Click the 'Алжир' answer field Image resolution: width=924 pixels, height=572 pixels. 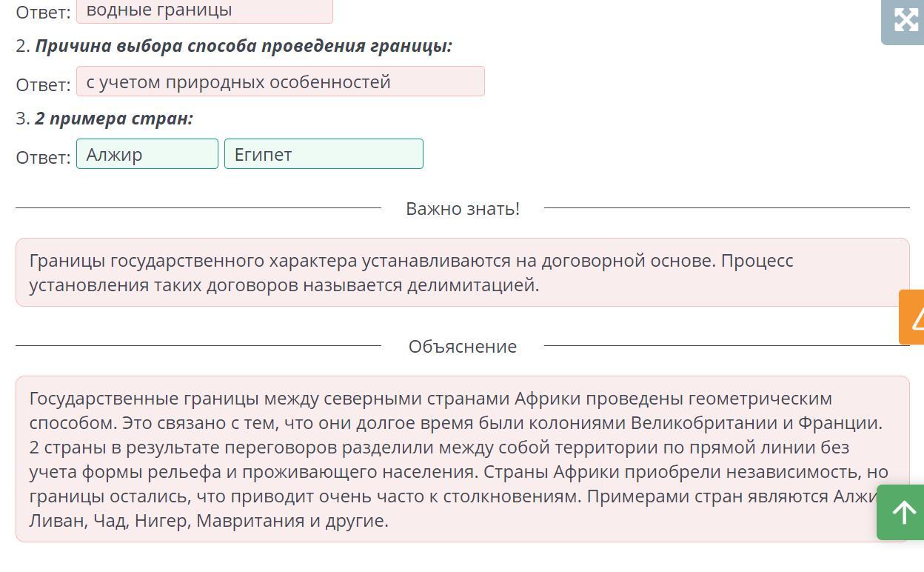coord(147,154)
